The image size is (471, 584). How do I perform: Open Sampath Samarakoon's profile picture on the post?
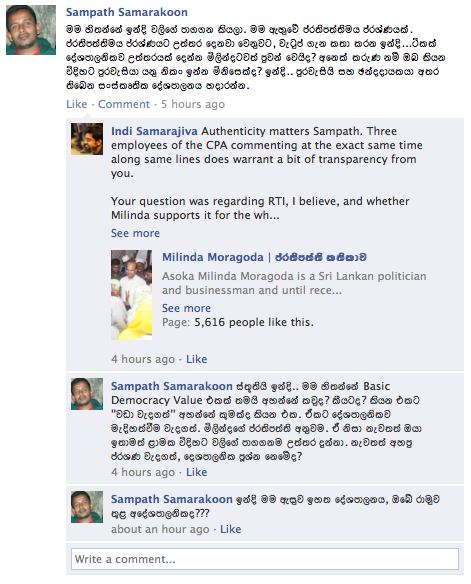(x=31, y=30)
